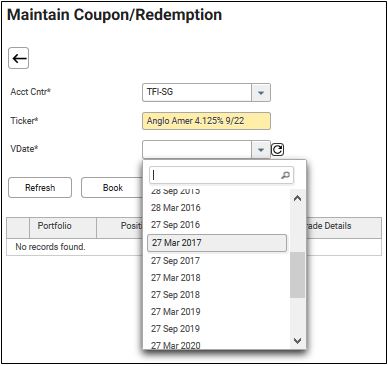
Task: Select 27 Mar 2017 from list
Action: click(x=217, y=243)
